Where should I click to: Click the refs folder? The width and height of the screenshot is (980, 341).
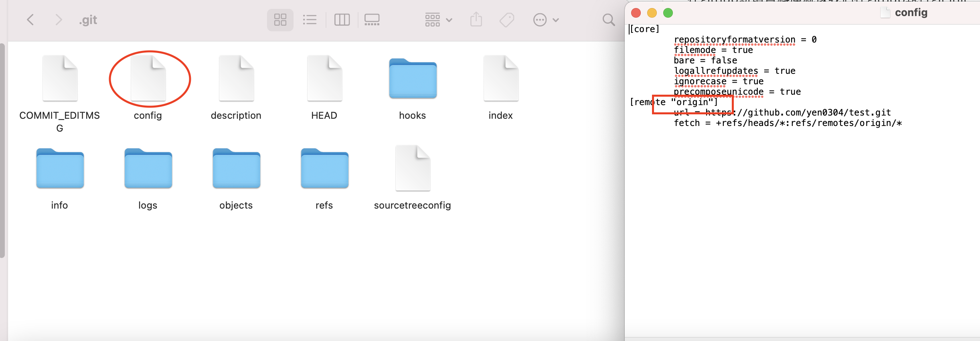324,168
